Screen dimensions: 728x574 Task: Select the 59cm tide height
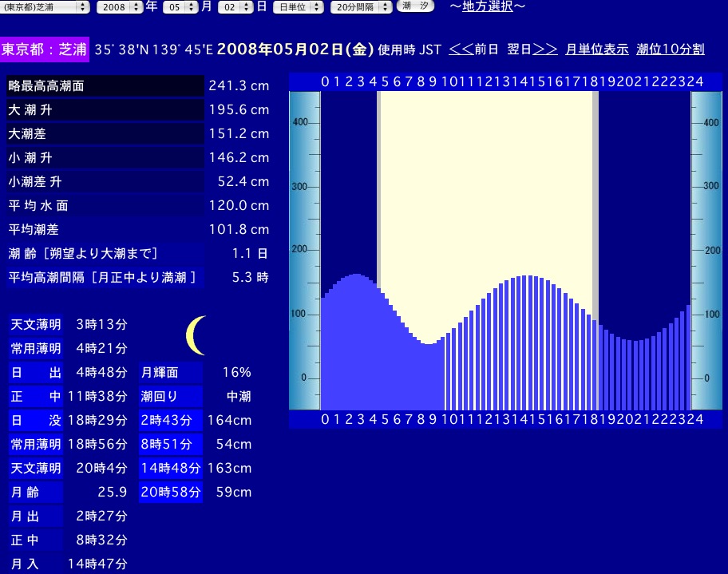(234, 493)
